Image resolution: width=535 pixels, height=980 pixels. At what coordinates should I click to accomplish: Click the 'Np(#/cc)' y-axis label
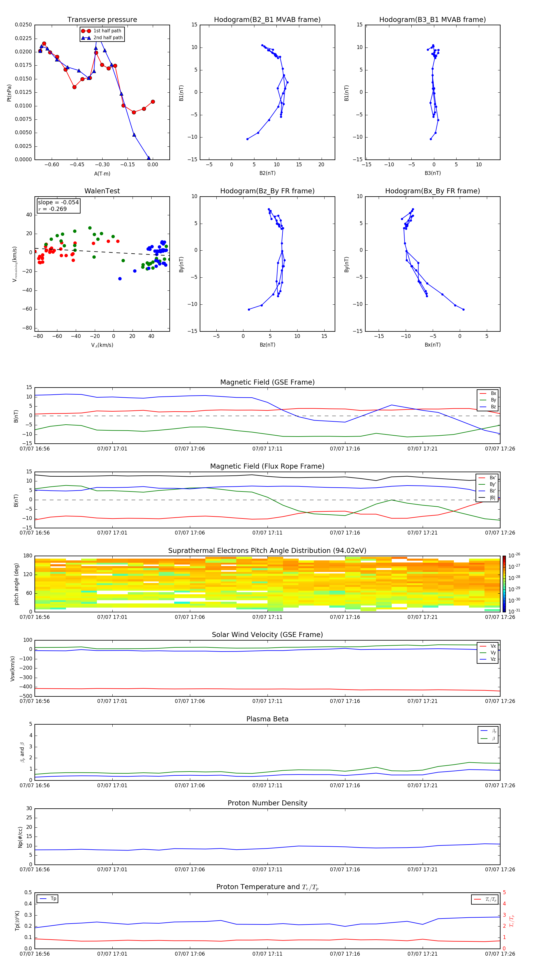[x=20, y=837]
